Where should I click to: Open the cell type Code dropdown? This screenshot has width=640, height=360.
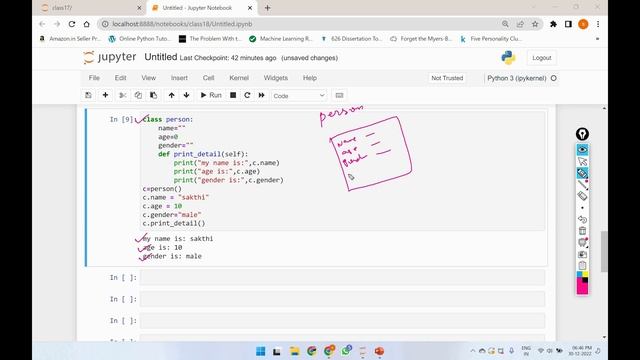point(299,96)
